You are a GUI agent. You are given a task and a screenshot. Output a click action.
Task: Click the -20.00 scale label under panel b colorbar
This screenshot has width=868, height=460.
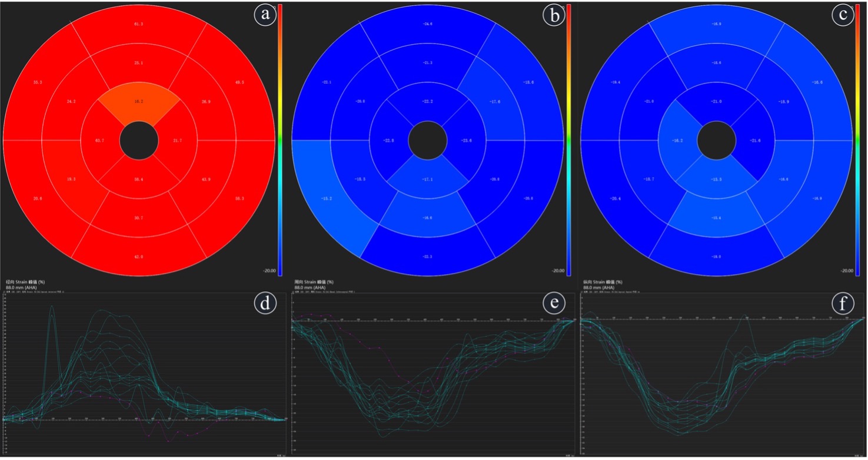558,271
